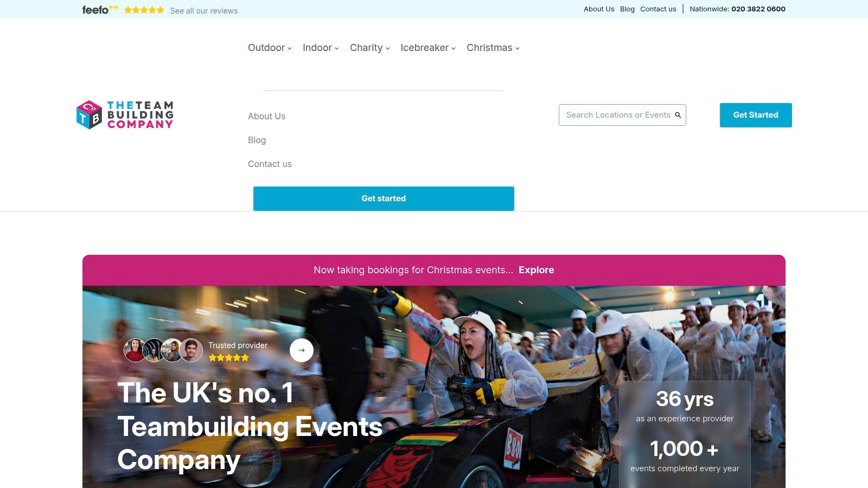Click the Feefo yellow star rating
The width and height of the screenshot is (868, 488).
144,10
